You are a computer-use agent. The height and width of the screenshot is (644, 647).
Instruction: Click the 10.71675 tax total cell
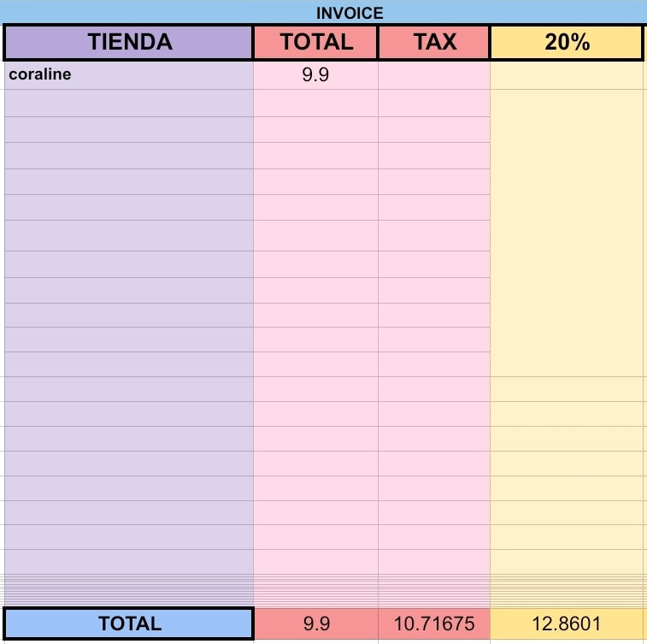[x=434, y=623]
